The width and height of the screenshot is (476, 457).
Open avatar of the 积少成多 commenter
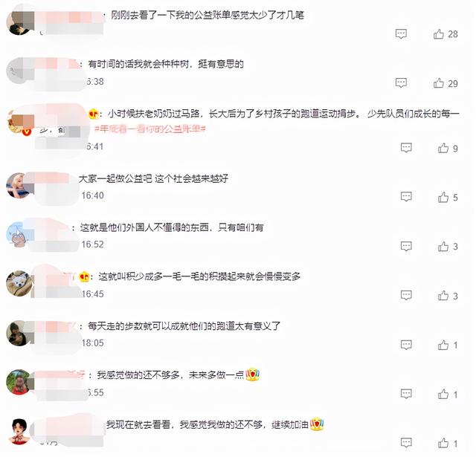[x=19, y=284]
